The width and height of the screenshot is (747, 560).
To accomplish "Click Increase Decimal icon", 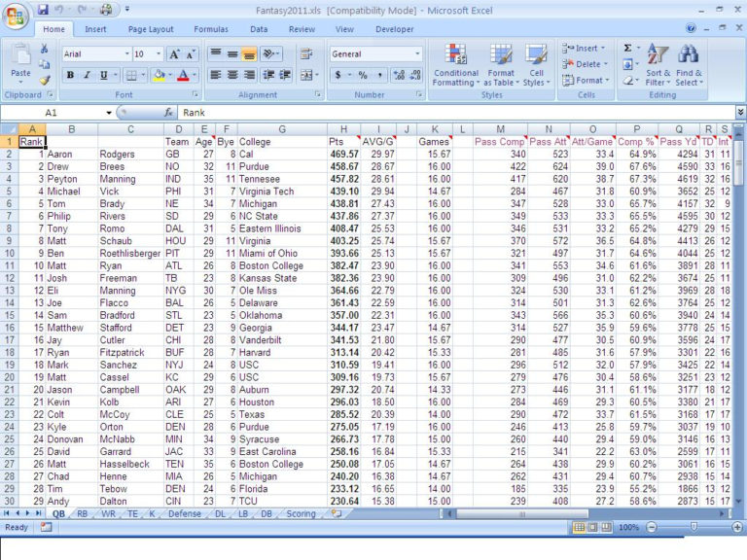I will click(x=399, y=75).
